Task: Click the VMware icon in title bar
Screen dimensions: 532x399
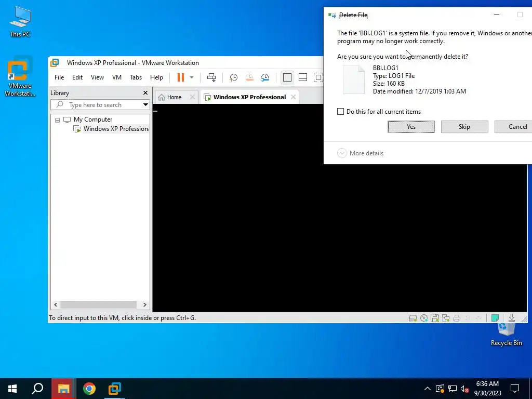Action: [55, 63]
